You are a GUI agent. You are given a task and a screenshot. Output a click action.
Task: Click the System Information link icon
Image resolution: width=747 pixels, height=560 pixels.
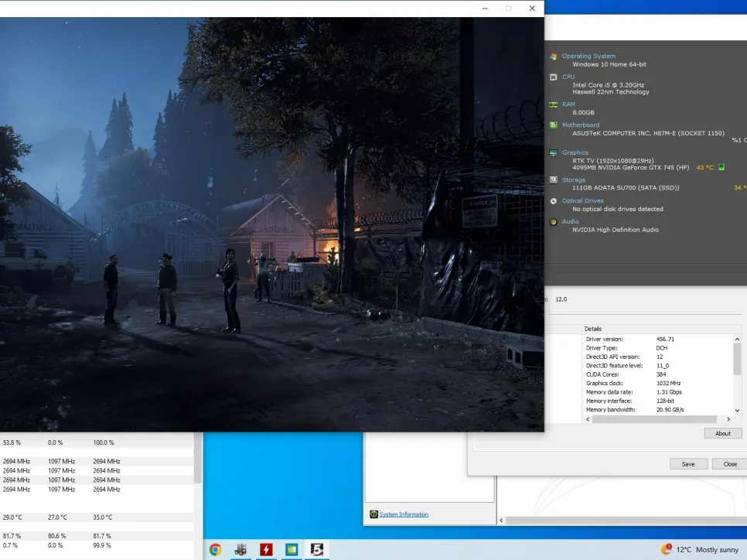(373, 514)
